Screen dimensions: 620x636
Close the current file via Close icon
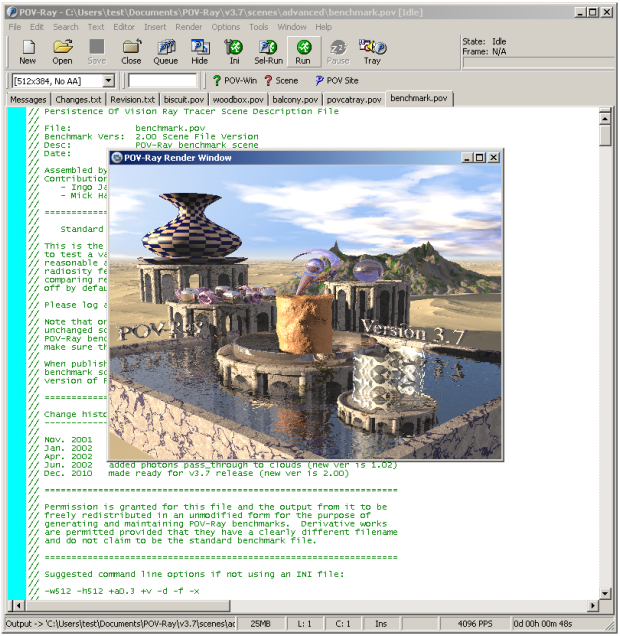coord(131,52)
